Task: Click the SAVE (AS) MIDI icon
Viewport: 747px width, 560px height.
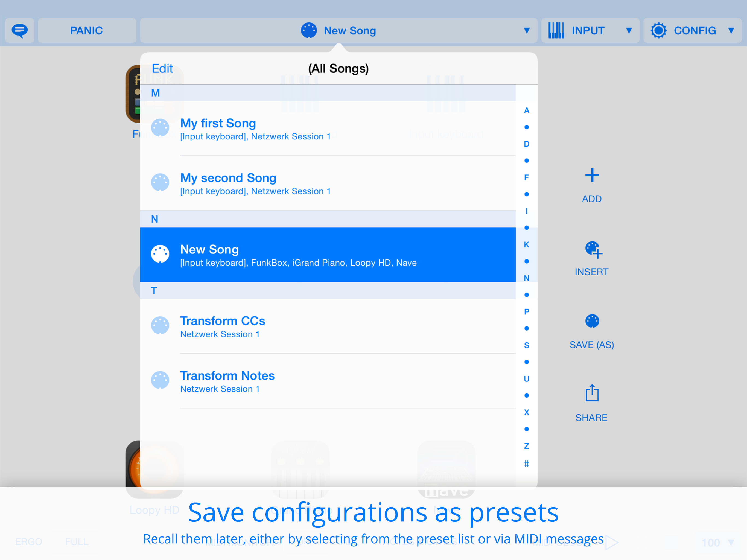Action: click(592, 321)
